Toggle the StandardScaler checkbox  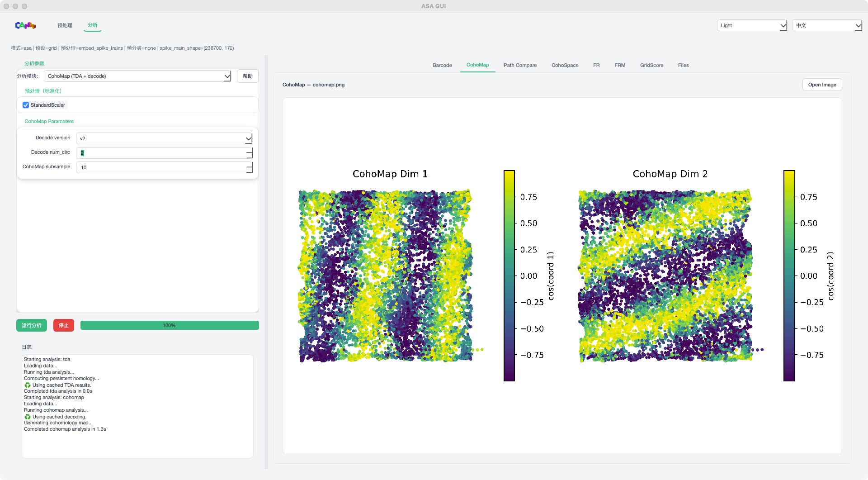[26, 105]
